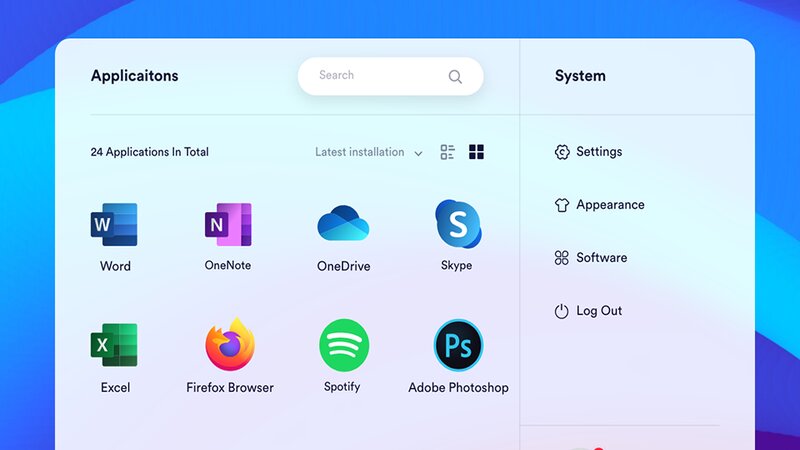Click the Software four-circles icon
This screenshot has height=450, width=800.
(562, 258)
